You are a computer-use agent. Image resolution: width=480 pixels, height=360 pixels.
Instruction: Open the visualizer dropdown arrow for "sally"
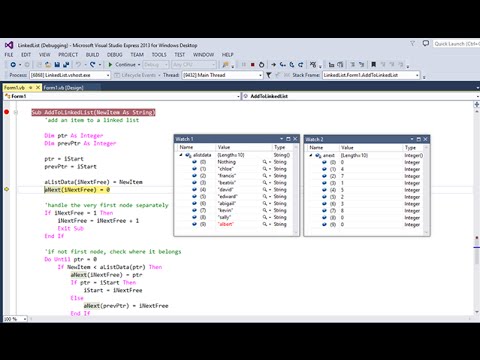[x=270, y=217]
